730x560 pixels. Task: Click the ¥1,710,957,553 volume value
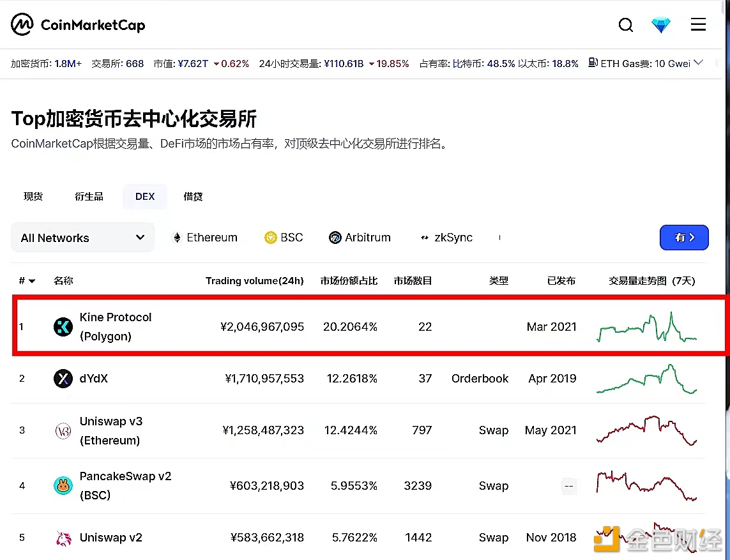click(264, 379)
